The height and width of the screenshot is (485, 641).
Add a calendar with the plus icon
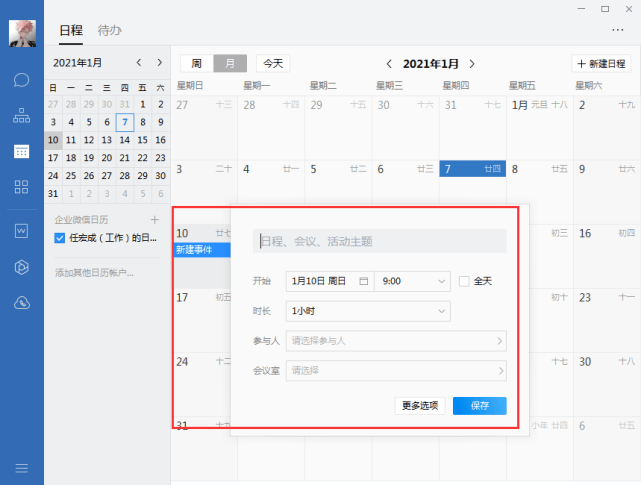click(x=155, y=220)
